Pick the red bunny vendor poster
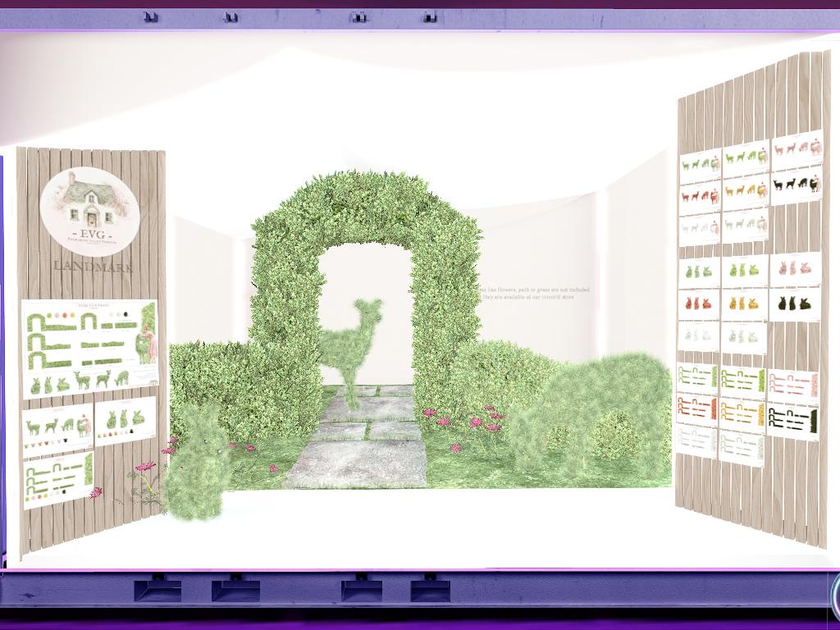The image size is (840, 630). (699, 306)
